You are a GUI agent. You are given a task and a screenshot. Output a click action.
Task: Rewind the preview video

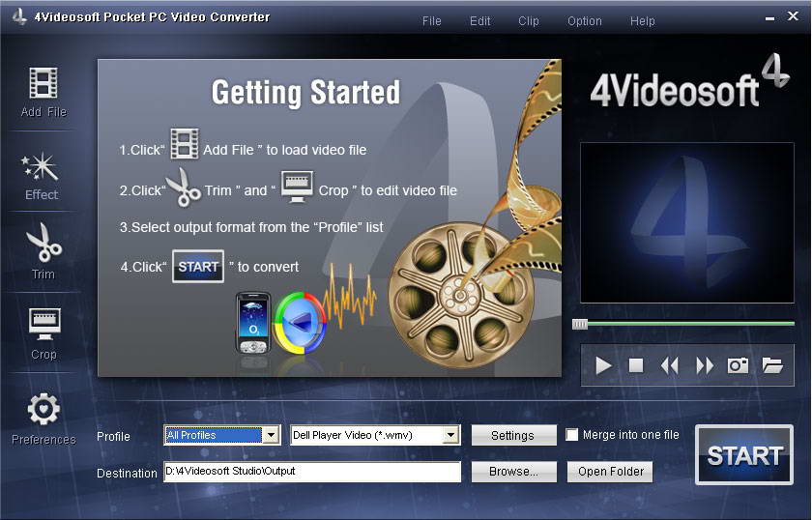(670, 365)
